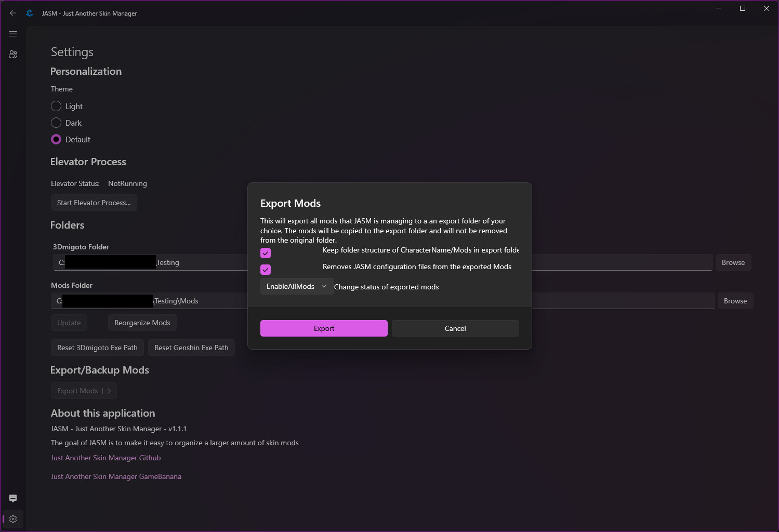Disable removing JASM configuration files from exports
Screen dimensions: 779x532
click(x=266, y=270)
